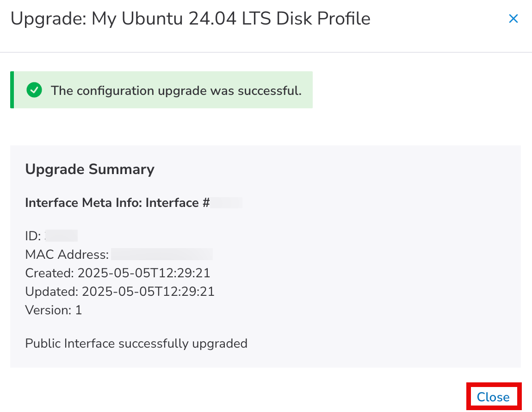
Task: Click the blurred MAC address value
Action: click(161, 255)
